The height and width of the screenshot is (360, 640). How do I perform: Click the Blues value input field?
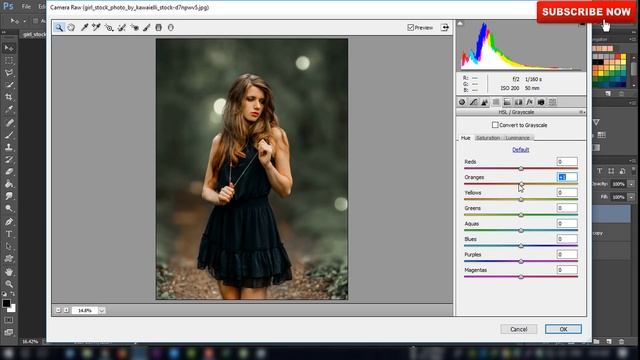coord(567,239)
